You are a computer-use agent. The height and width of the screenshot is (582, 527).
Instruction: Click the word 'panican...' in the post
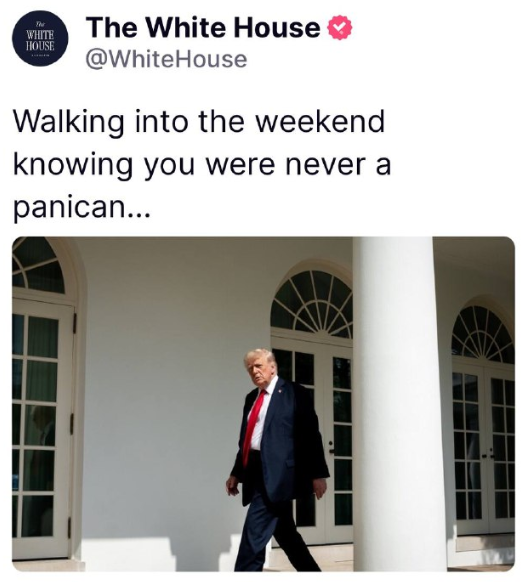tap(82, 207)
